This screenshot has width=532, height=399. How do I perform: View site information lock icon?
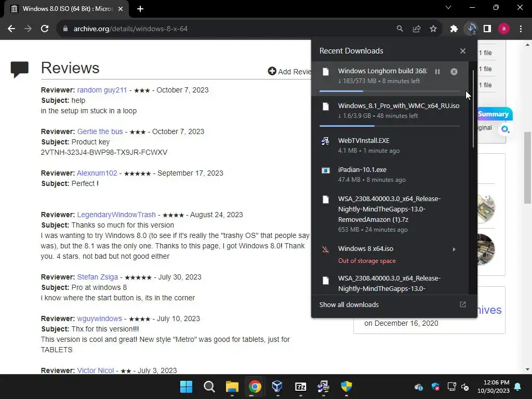65,29
